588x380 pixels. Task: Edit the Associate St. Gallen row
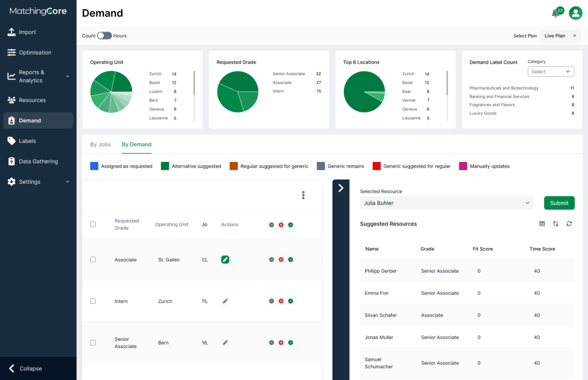225,259
